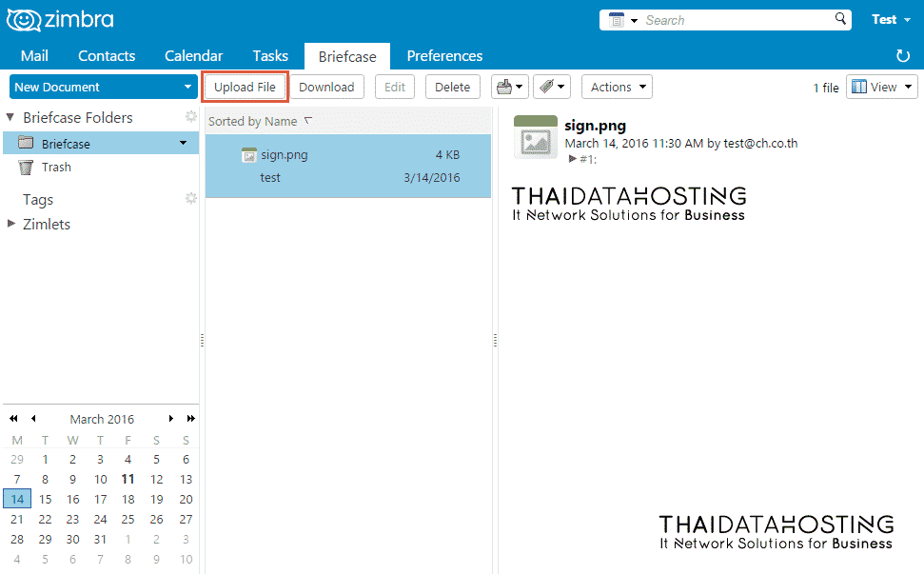Open the Contacts tab
Viewport: 924px width, 574px height.
point(107,56)
